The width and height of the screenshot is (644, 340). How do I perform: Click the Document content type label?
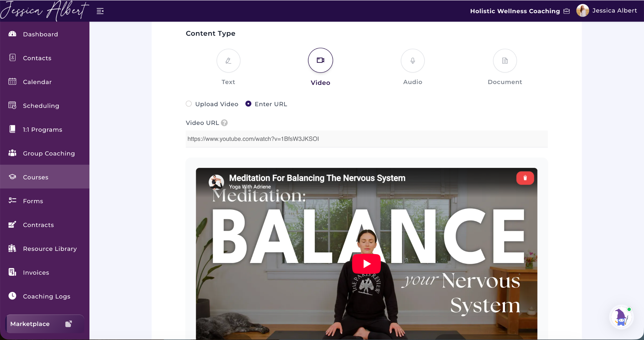(505, 82)
